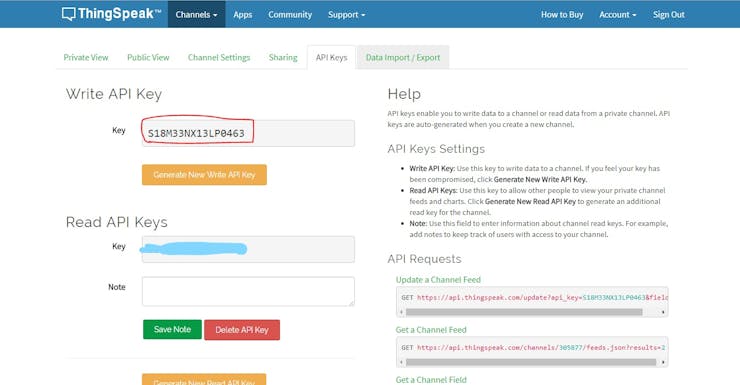Screen dimensions: 740x385
Task: Open the Apps page
Action: tap(243, 15)
